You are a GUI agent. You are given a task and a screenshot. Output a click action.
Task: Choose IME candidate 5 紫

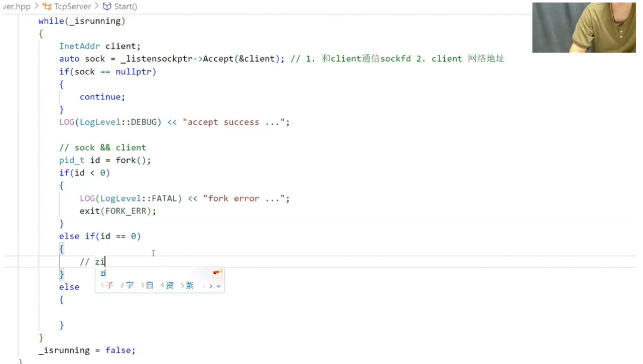coord(187,285)
